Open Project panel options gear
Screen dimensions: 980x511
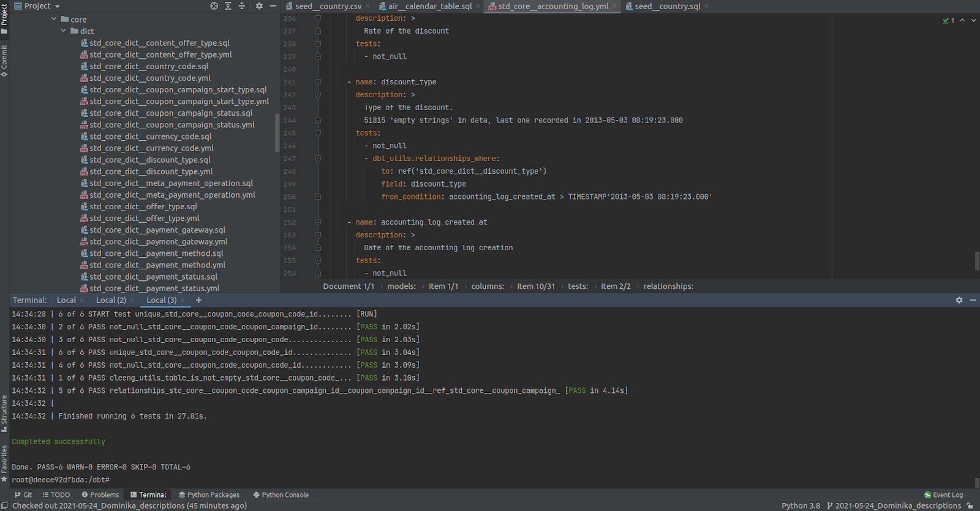259,6
